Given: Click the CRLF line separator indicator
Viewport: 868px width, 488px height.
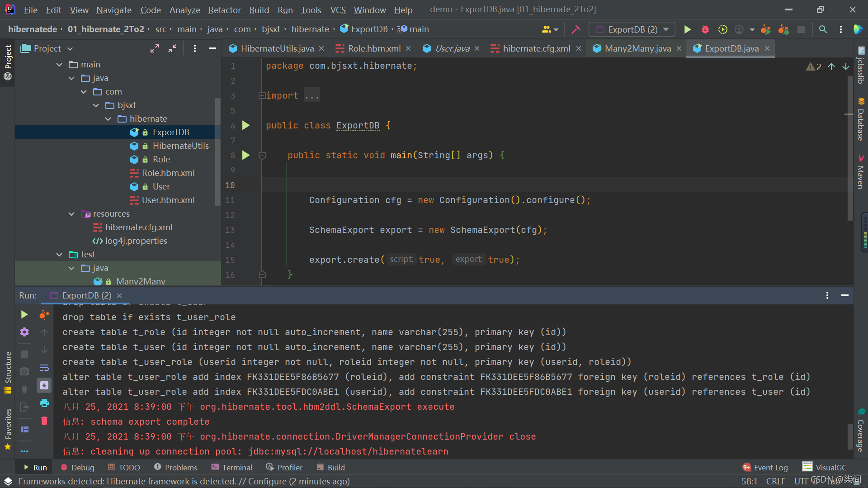Looking at the screenshot, I should point(776,481).
